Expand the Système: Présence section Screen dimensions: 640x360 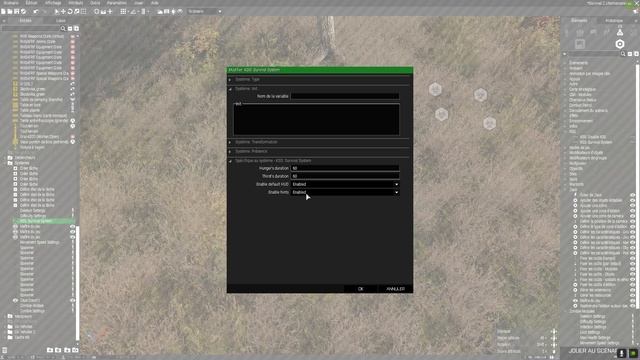230,151
